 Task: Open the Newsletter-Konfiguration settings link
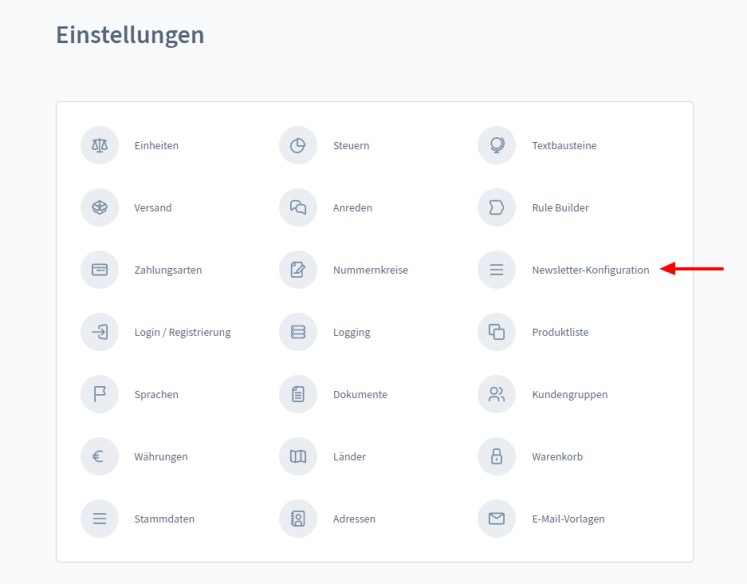590,270
